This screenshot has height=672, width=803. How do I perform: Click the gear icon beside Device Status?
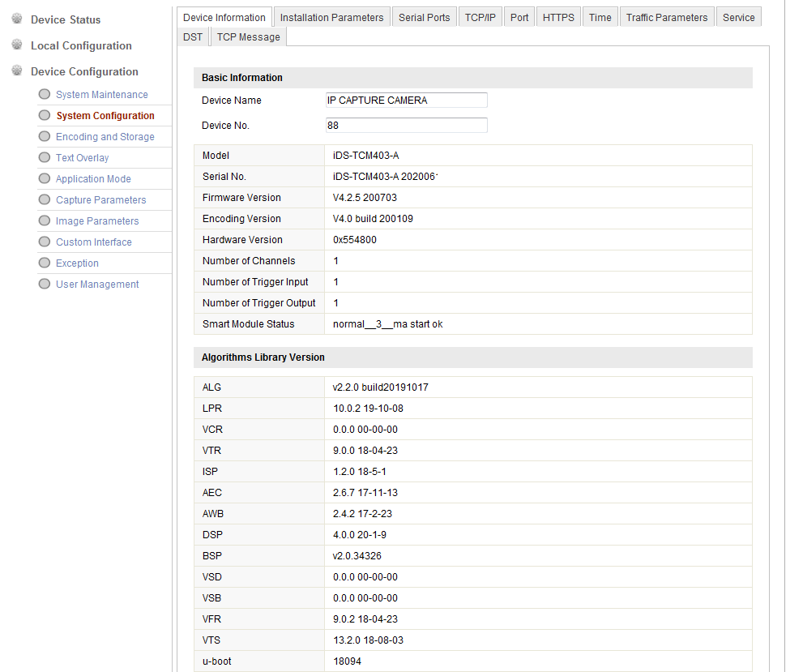click(16, 19)
